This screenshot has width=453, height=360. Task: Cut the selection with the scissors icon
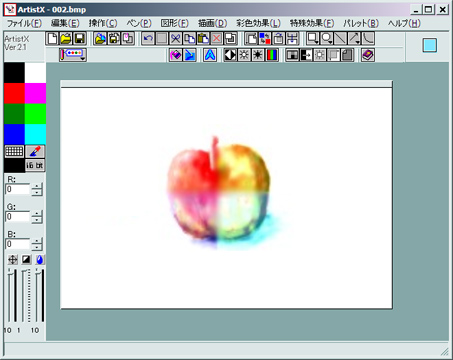tap(175, 39)
